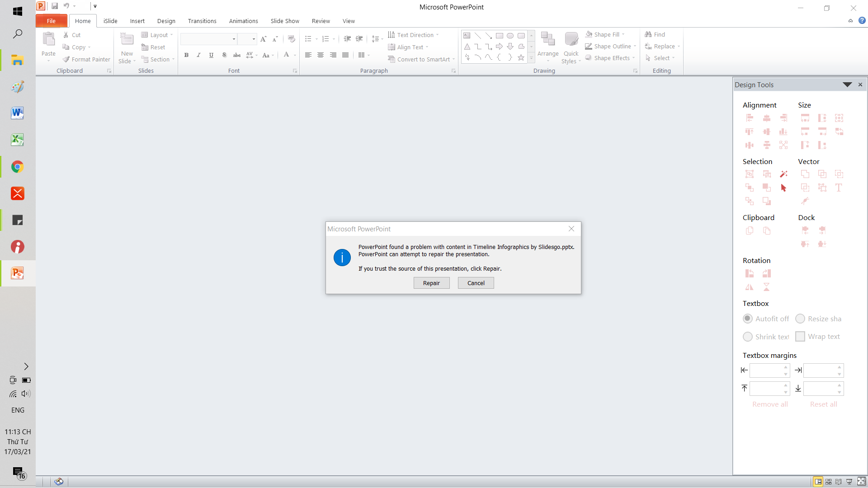Click the Paste icon
868x488 pixels.
pos(48,40)
